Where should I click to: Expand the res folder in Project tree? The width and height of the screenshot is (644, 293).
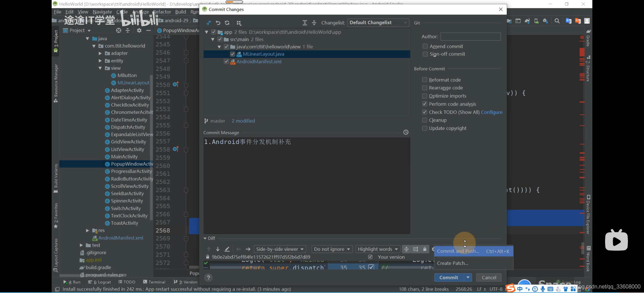[x=87, y=230]
